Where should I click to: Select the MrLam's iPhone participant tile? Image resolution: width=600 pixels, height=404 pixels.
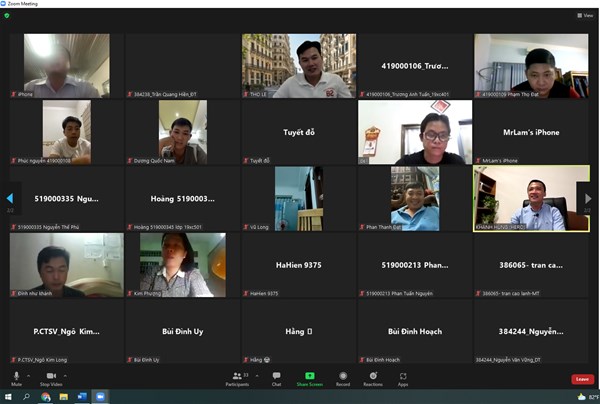point(531,132)
